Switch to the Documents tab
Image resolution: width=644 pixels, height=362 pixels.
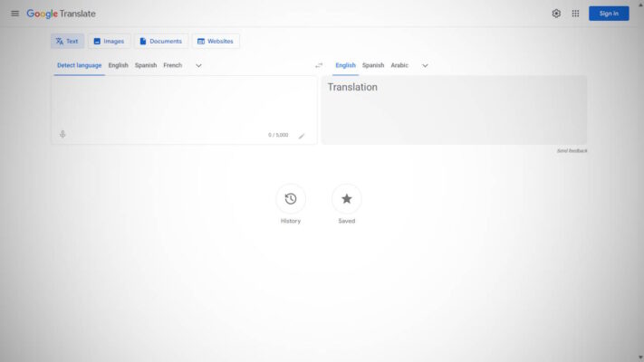(161, 41)
